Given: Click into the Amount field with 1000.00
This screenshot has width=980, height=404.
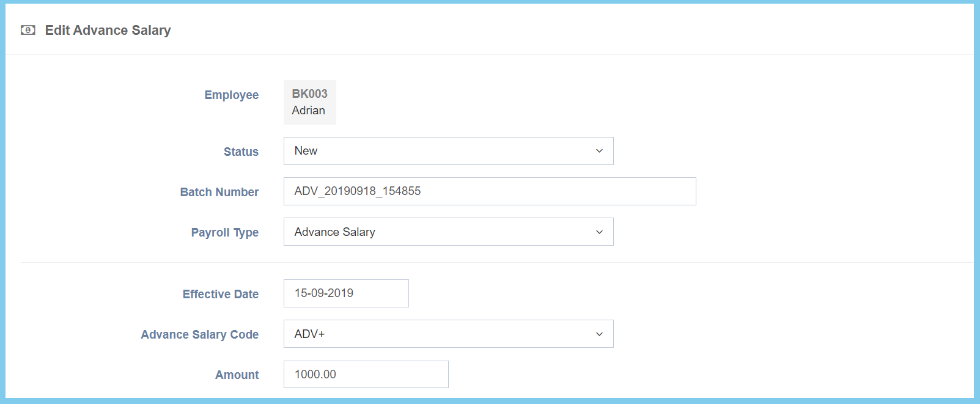Looking at the screenshot, I should pyautogui.click(x=366, y=375).
